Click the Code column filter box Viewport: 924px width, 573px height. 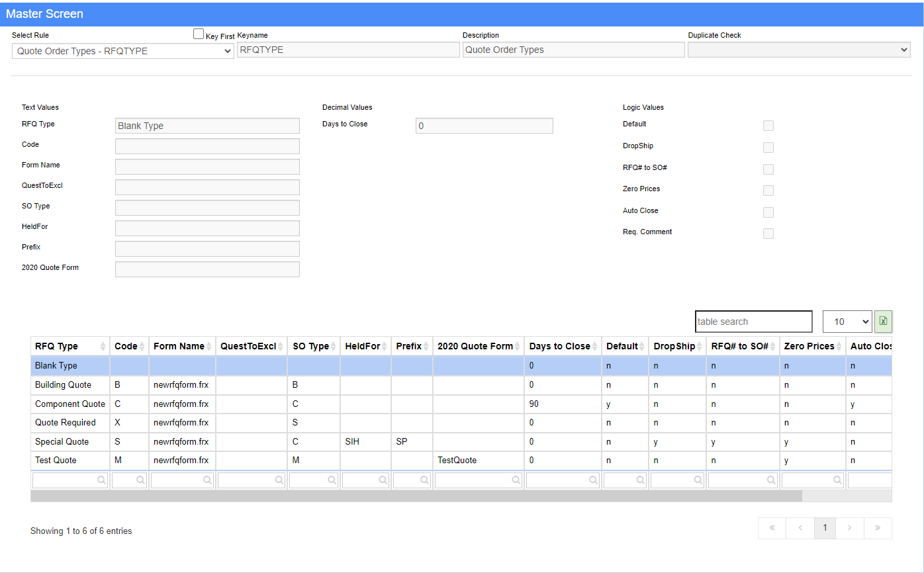pyautogui.click(x=130, y=480)
